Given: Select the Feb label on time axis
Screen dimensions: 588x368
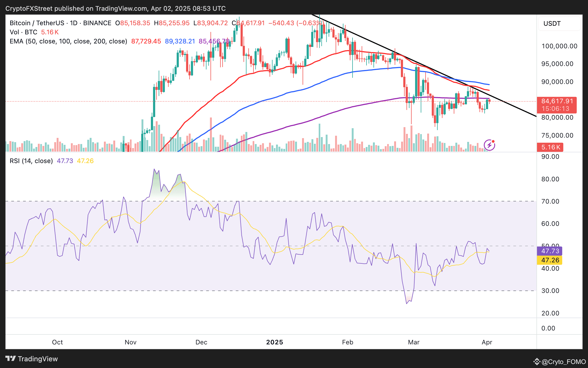Looking at the screenshot, I should pyautogui.click(x=347, y=342).
